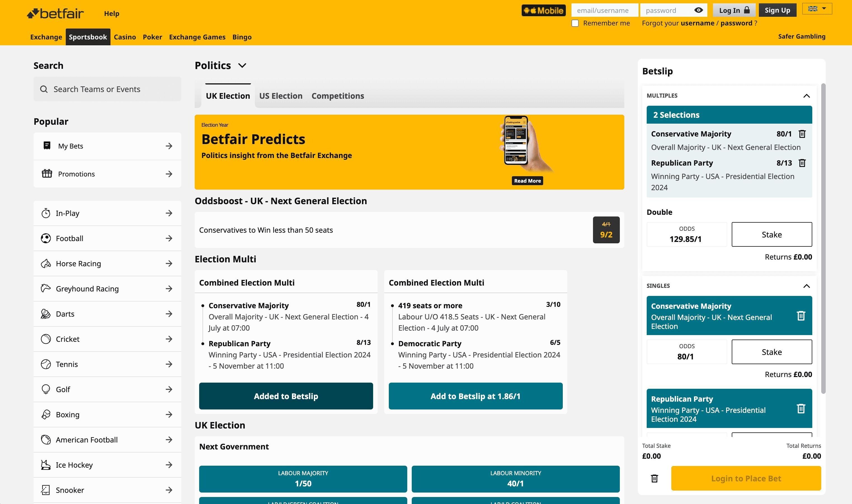Select the American Football icon
The width and height of the screenshot is (852, 504).
[x=46, y=439]
